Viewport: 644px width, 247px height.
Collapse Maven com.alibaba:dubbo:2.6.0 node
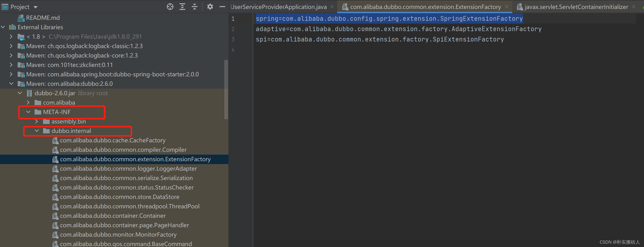(x=11, y=84)
